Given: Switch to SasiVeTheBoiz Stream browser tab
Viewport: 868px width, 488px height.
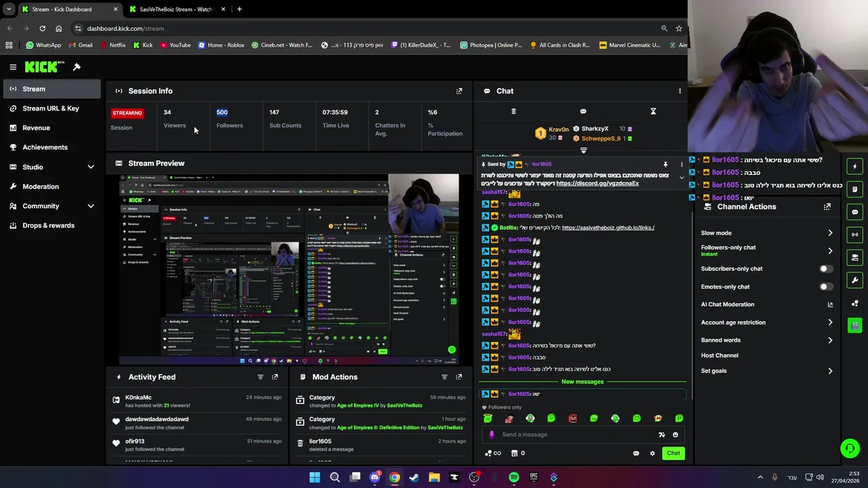Looking at the screenshot, I should pos(175,9).
